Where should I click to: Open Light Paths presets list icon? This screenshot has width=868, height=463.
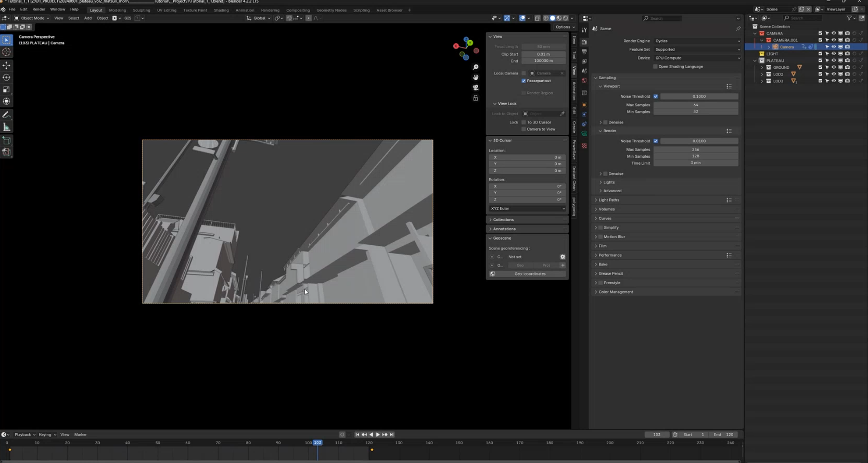(x=729, y=200)
